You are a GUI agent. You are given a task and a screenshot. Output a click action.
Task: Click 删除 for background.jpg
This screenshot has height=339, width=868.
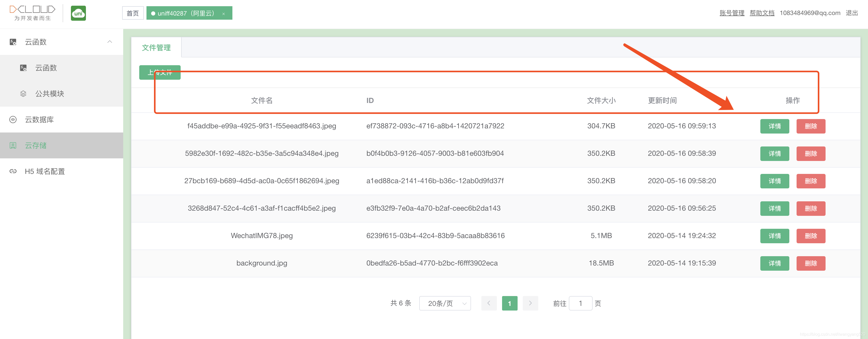click(x=811, y=263)
